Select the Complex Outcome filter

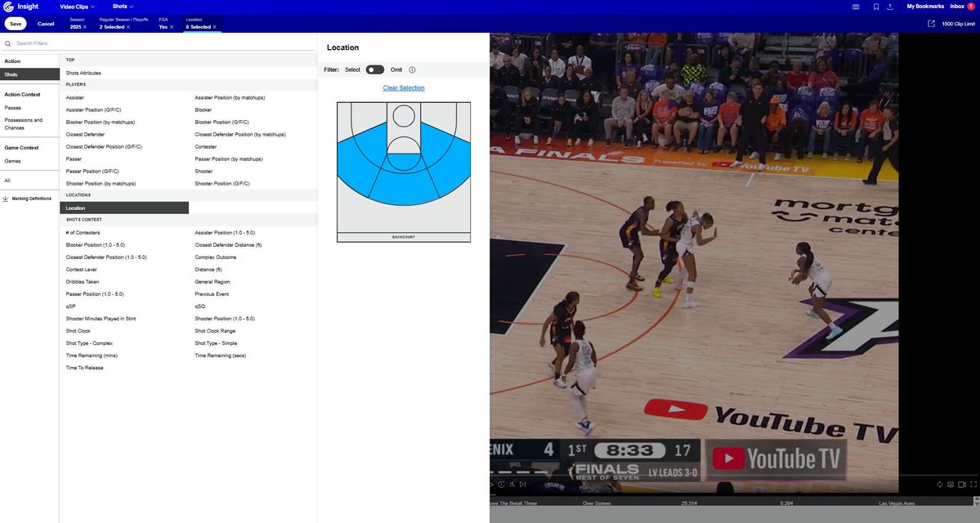(x=215, y=257)
